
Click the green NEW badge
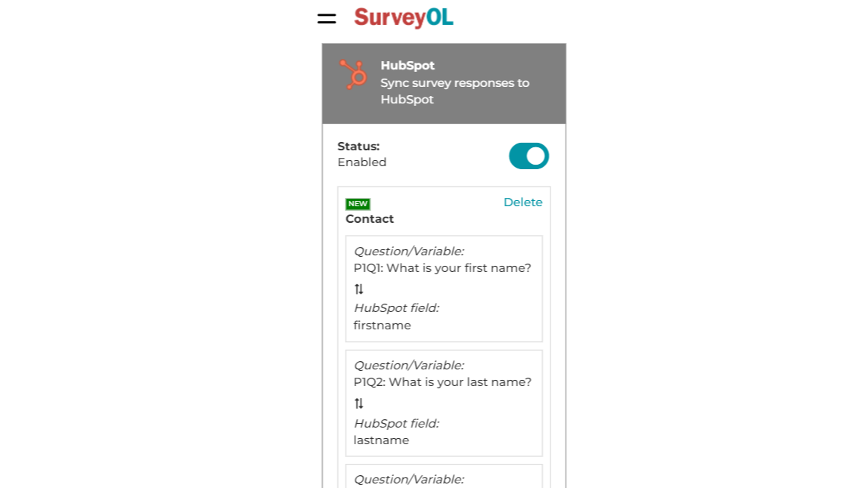coord(357,203)
